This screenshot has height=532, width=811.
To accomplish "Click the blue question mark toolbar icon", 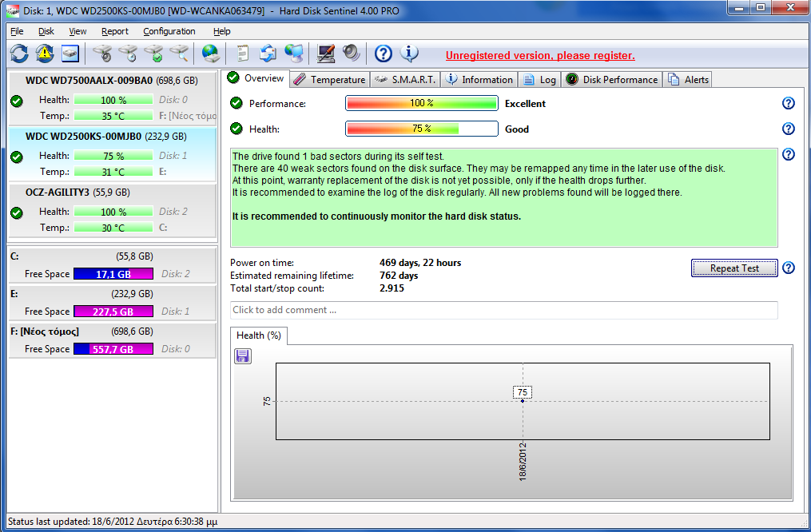I will [x=384, y=54].
